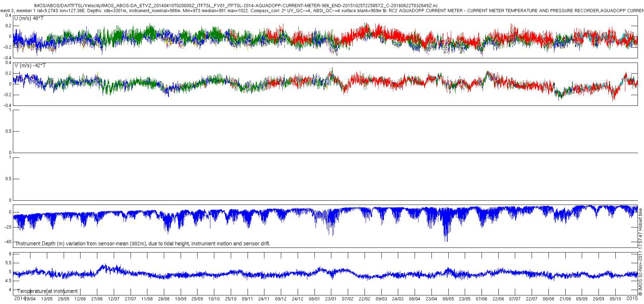
Task: Click the 26/08 date tick label
Action: 164,299
